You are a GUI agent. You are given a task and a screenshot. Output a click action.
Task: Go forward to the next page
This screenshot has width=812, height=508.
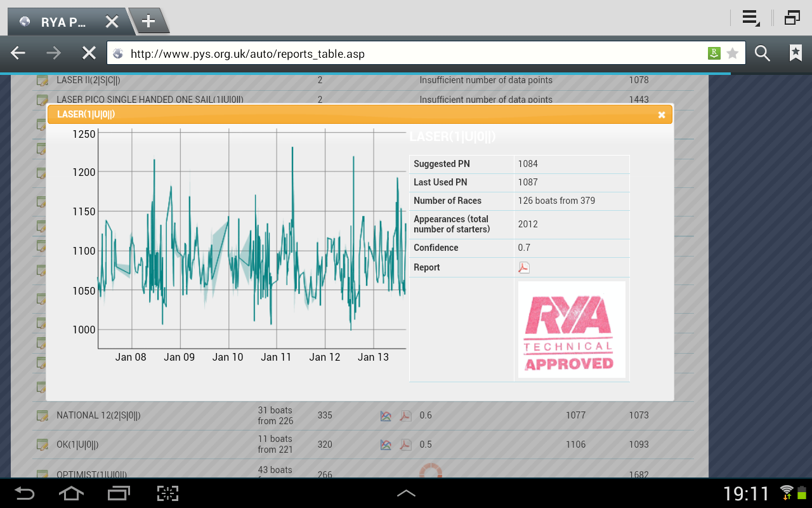pos(54,53)
